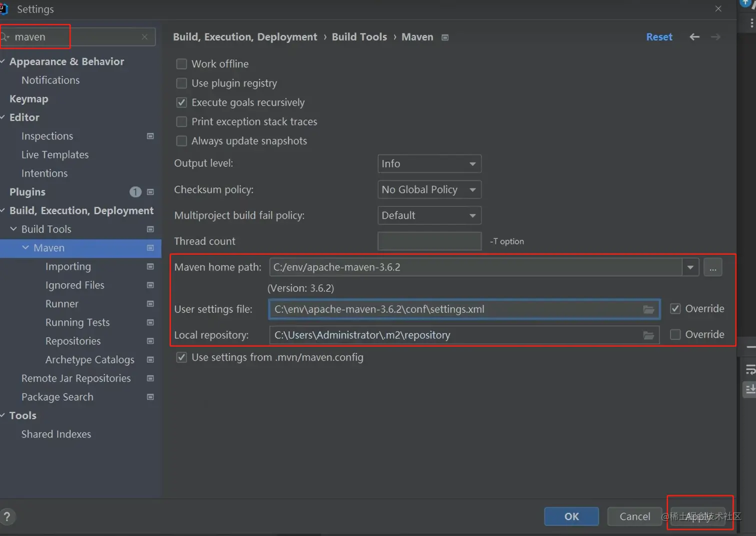Image resolution: width=756 pixels, height=536 pixels.
Task: Enable Print exception stack traces
Action: tap(181, 122)
